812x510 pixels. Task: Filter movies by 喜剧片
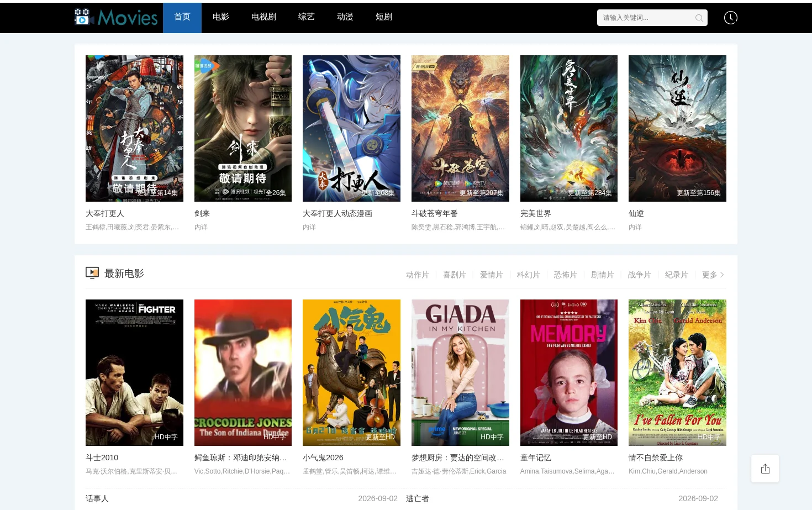[455, 275]
